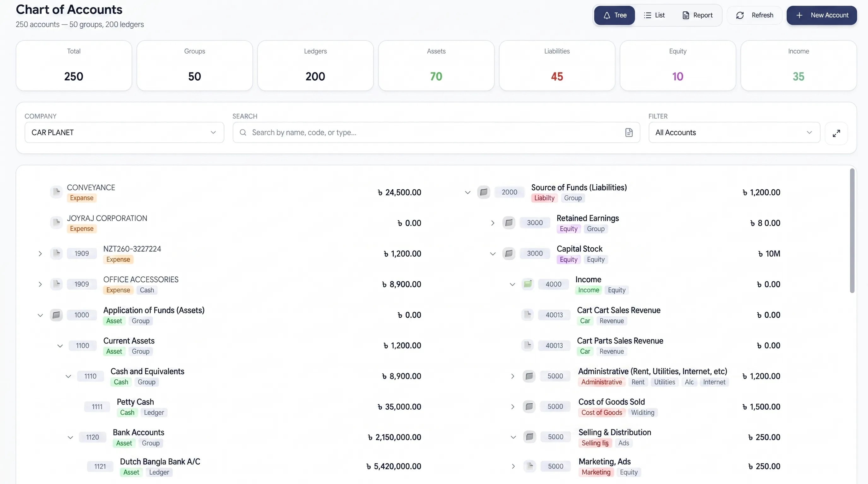This screenshot has height=484, width=868.
Task: Select Dutch Bangla Bank A/C ledger
Action: pos(160,461)
